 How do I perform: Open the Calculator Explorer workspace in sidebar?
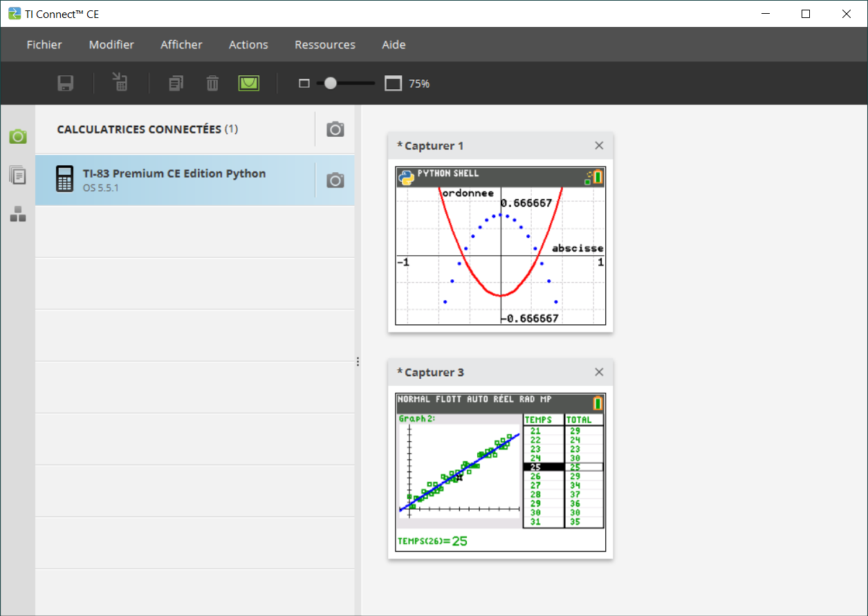[x=18, y=176]
